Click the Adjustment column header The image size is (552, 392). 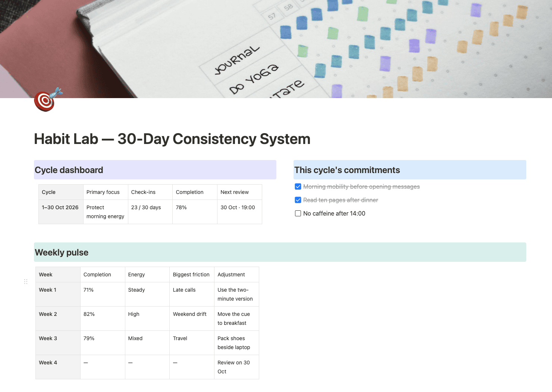[236, 275]
